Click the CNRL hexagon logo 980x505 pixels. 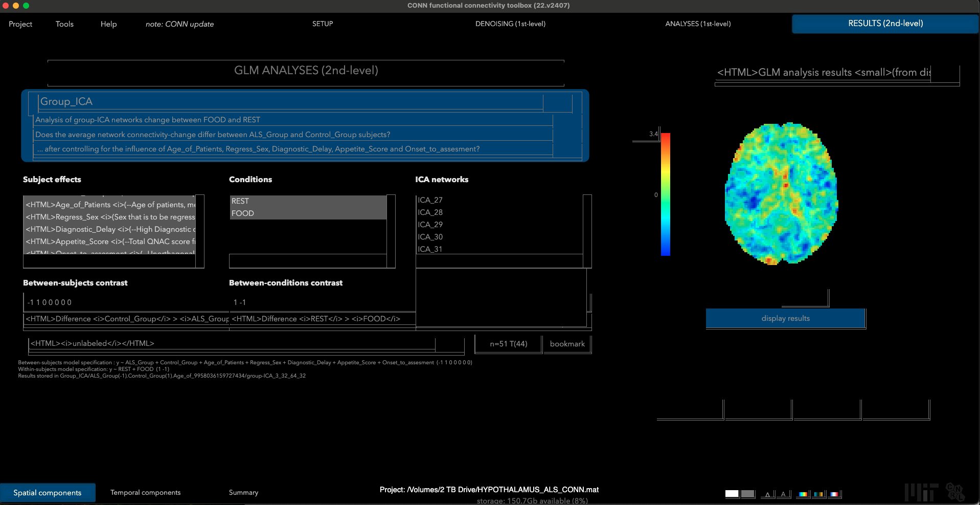(955, 492)
